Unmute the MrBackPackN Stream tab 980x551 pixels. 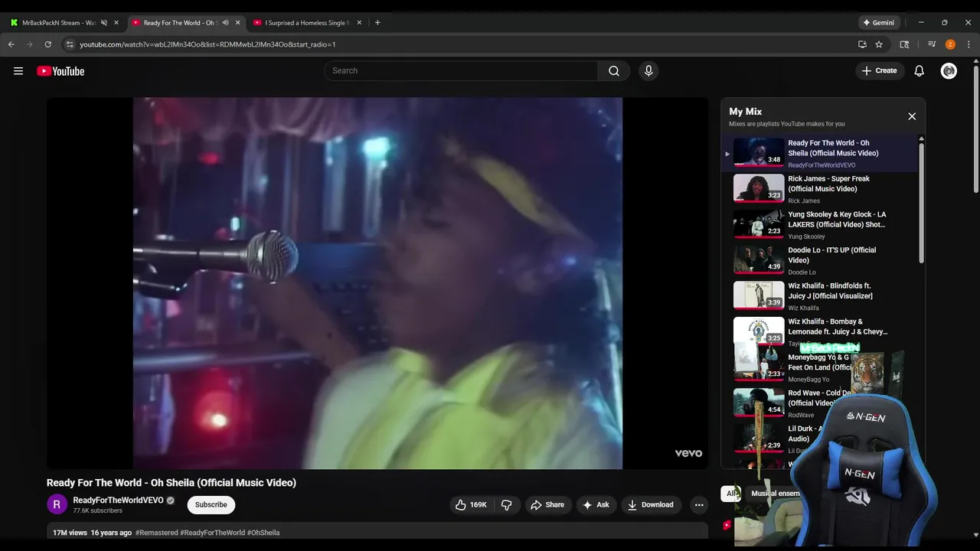104,23
